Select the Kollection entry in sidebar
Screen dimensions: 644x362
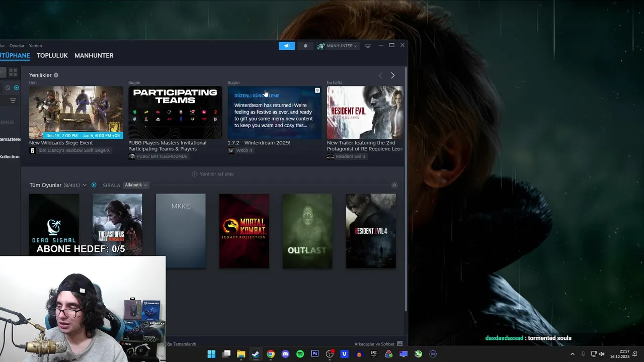(10, 157)
